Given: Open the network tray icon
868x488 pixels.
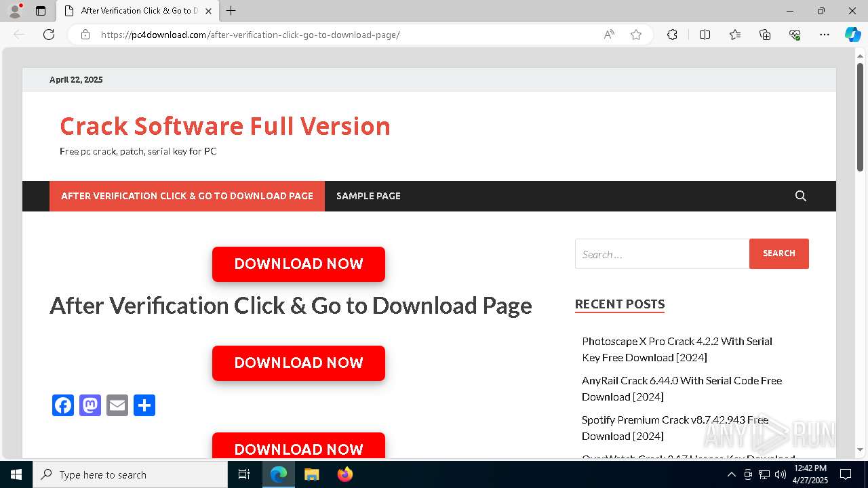Looking at the screenshot, I should pos(764,474).
